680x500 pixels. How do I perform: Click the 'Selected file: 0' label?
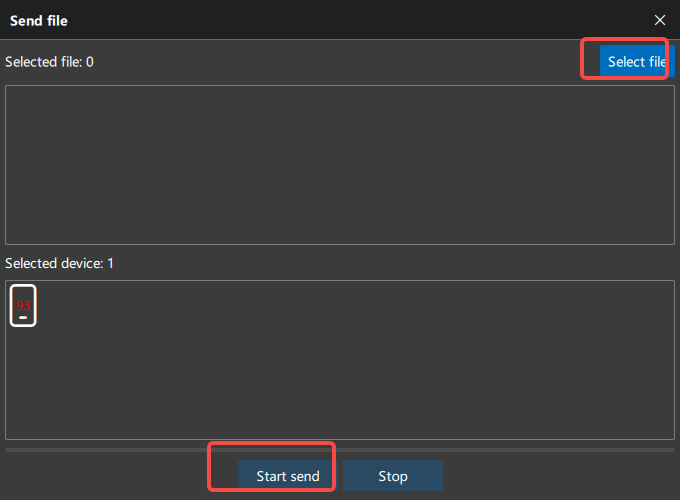pos(49,62)
